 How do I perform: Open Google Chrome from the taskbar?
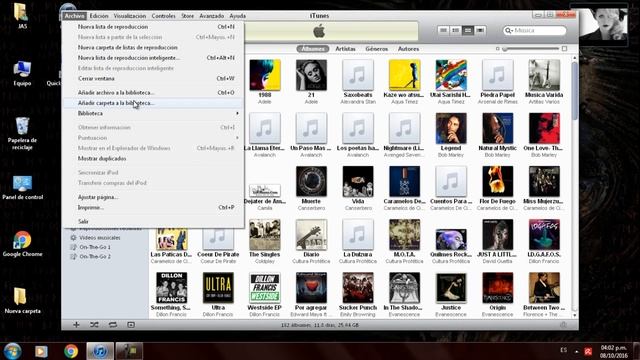[71, 351]
